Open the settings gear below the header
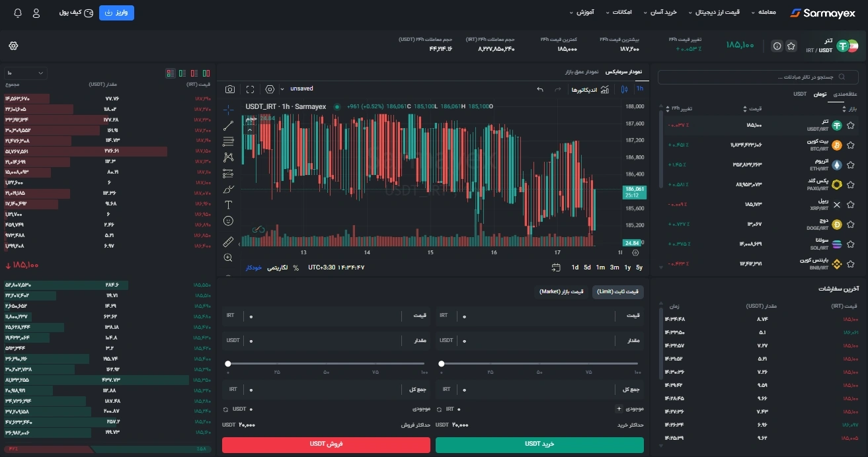Screen dimensions: 868x457 click(14, 46)
